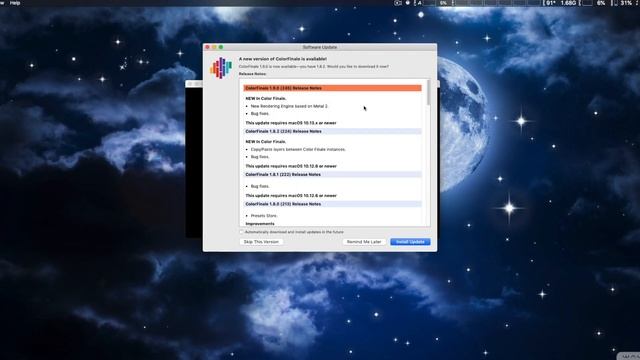Screen dimensions: 640x360
Task: Close the Software Update dialog
Action: pos(207,47)
